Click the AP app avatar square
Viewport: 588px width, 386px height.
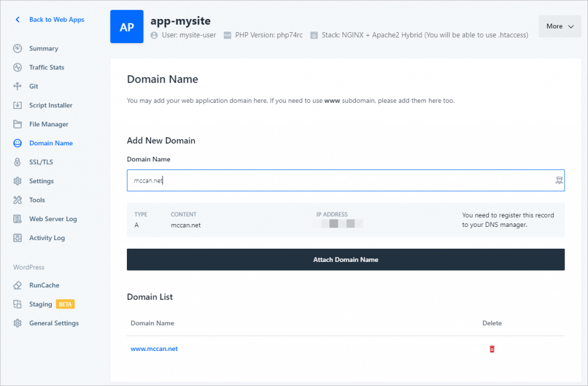[125, 26]
